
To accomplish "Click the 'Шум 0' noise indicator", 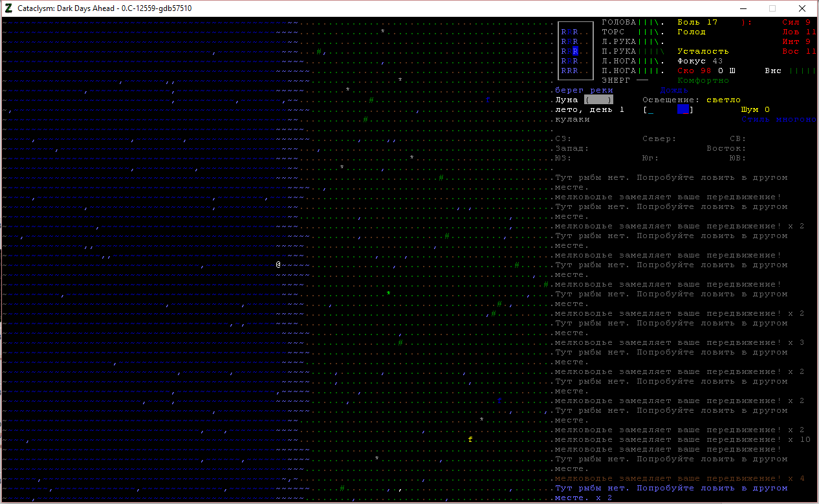I will pos(756,109).
